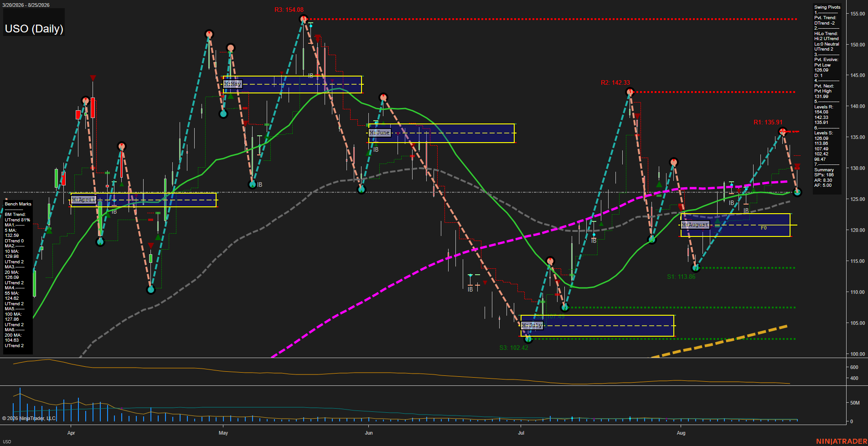Click the 150.00 price axis label

click(x=858, y=45)
